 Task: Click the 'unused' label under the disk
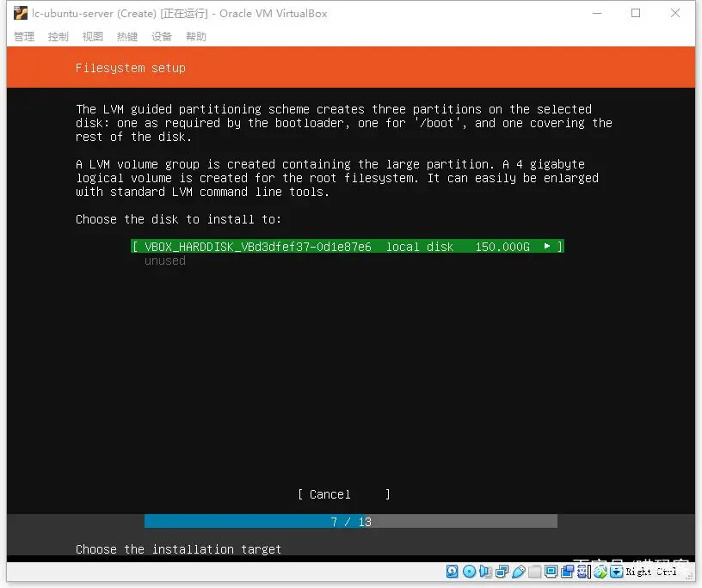(165, 260)
